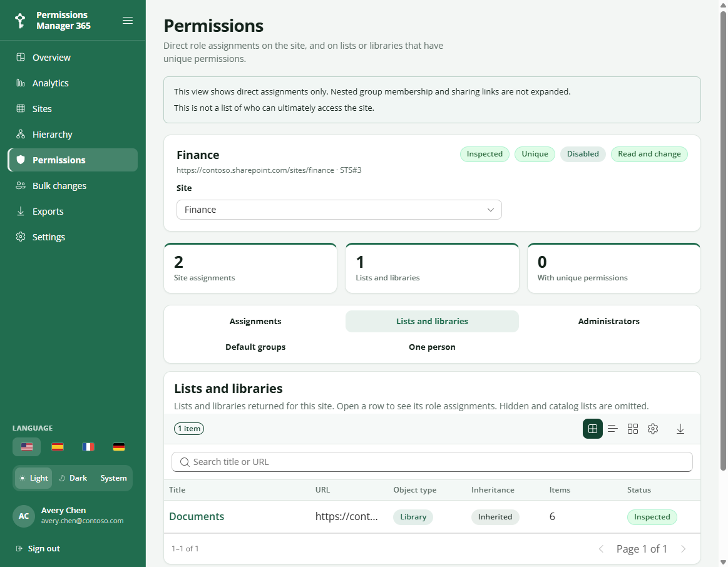728x567 pixels.
Task: Click the With unique permissions card
Action: pyautogui.click(x=614, y=268)
